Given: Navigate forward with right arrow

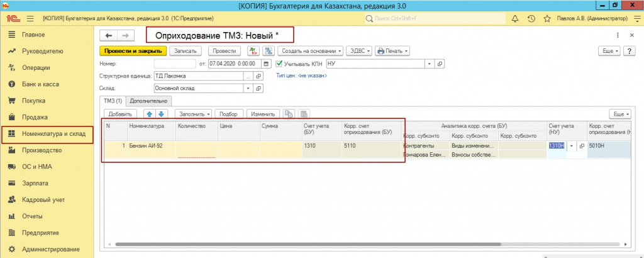Looking at the screenshot, I should pos(126,35).
